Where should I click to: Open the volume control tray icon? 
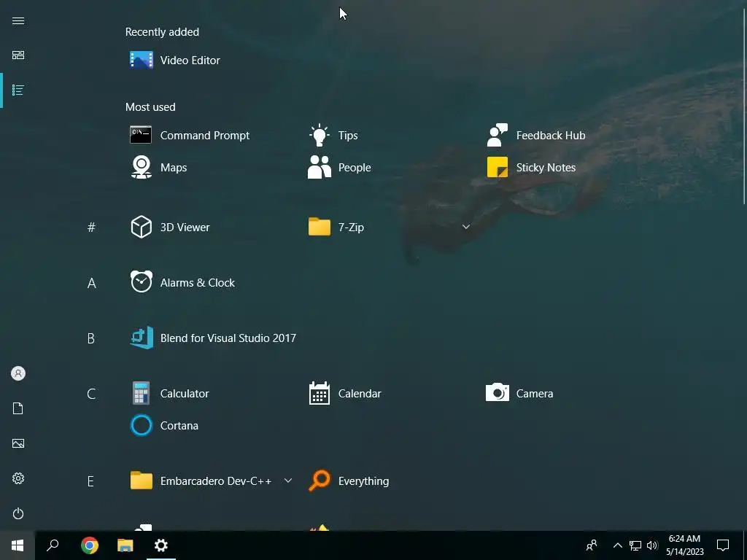(x=652, y=545)
